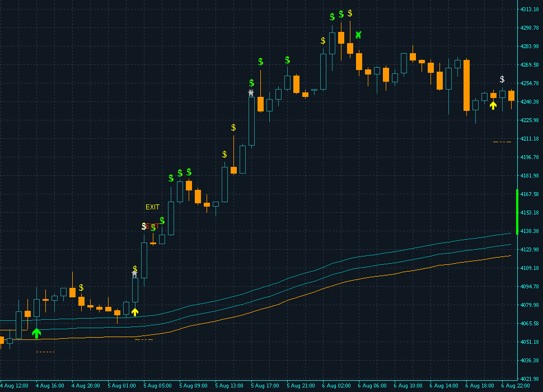Click grey star atop the tall 5 Aug 17:00 candle

251,93
